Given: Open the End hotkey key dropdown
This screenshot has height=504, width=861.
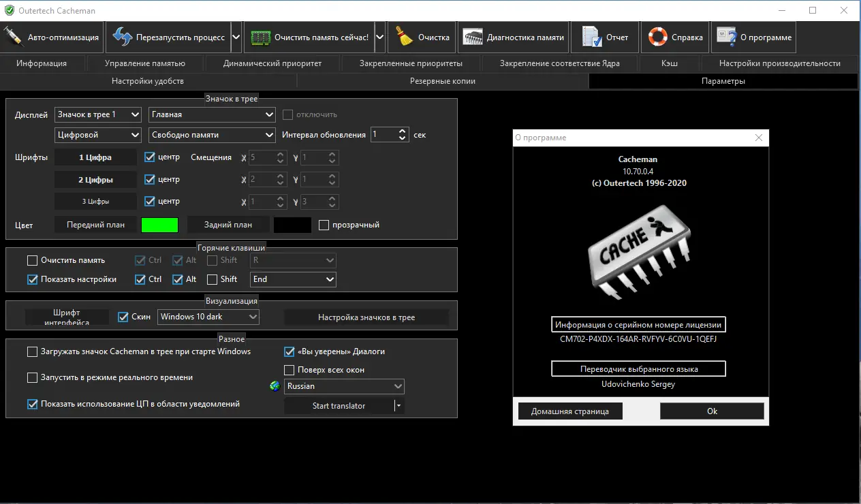Looking at the screenshot, I should point(294,279).
